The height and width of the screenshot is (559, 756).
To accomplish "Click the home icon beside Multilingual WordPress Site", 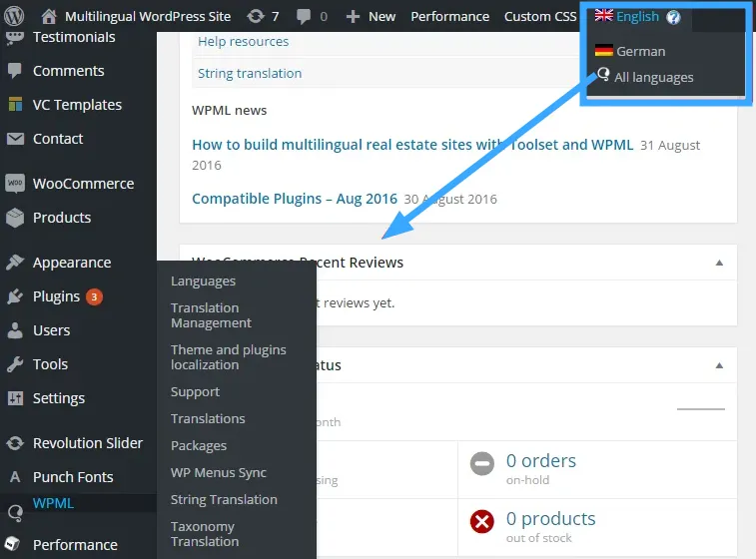I will coord(50,16).
